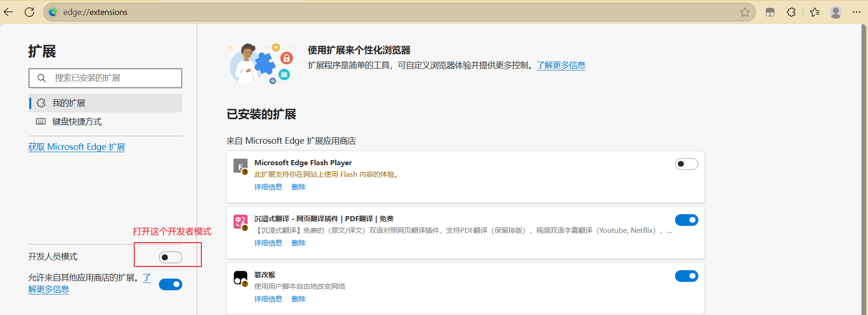This screenshot has height=315, width=868.
Task: Click 删除 for 篡改猴
Action: 298,299
